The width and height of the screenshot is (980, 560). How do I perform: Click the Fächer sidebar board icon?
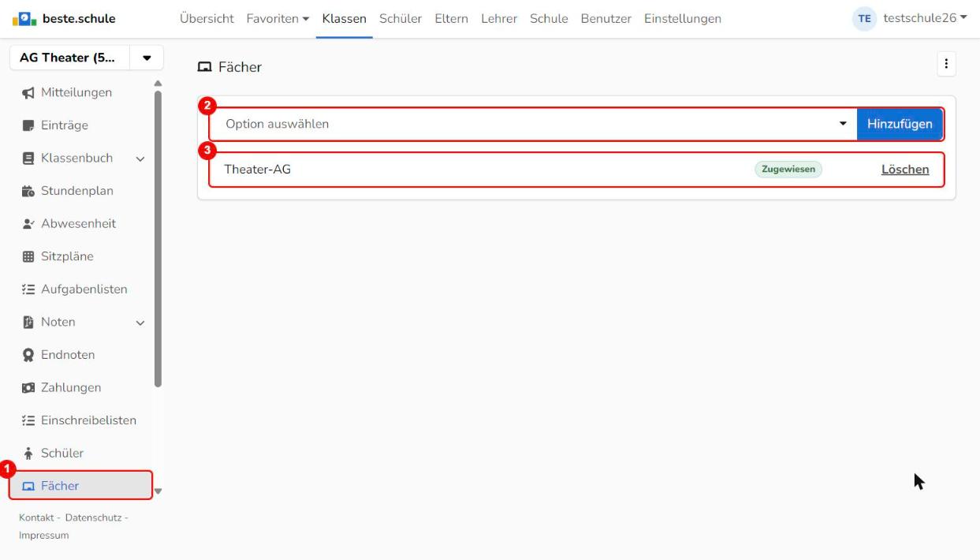[x=28, y=487]
